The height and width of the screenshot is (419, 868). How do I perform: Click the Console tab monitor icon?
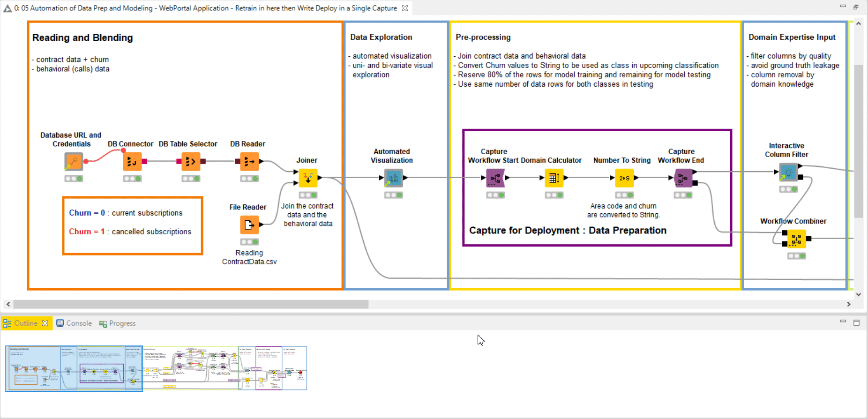[60, 323]
